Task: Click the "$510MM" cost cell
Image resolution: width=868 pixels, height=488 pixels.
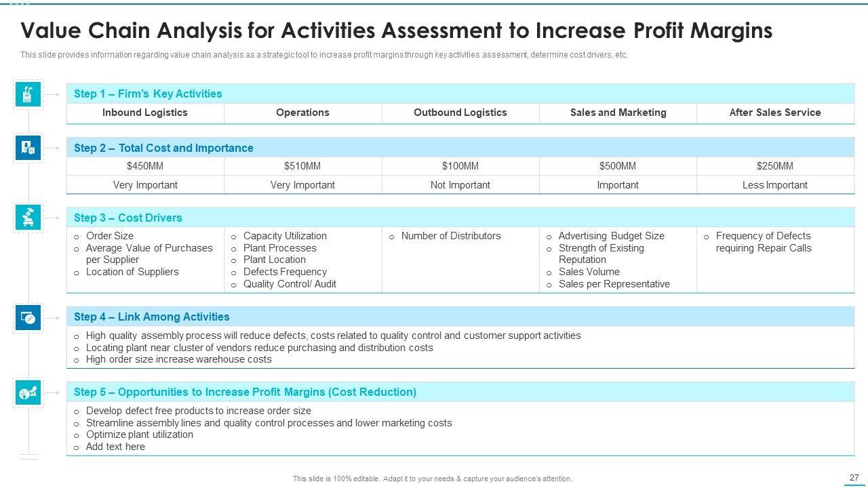Action: pos(302,166)
